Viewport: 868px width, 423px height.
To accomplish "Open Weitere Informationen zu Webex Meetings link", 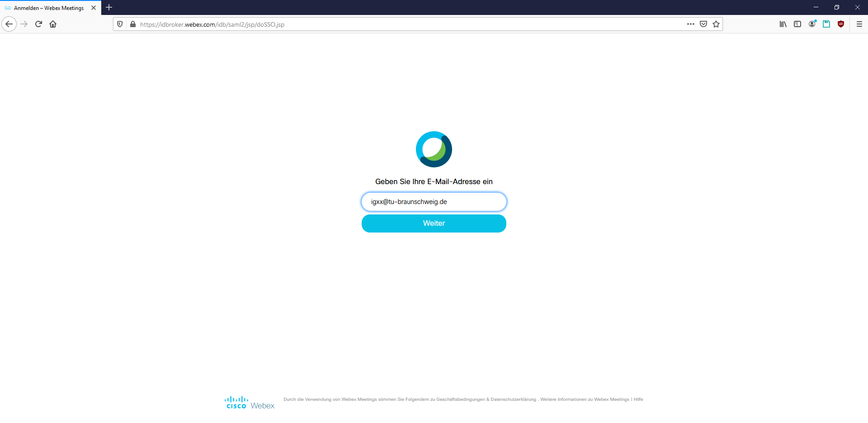I will point(585,399).
